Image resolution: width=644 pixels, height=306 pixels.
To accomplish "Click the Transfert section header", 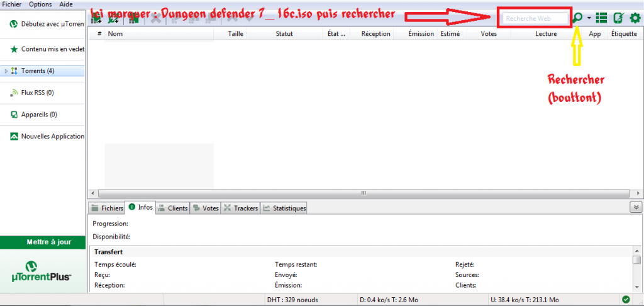I will click(x=108, y=252).
